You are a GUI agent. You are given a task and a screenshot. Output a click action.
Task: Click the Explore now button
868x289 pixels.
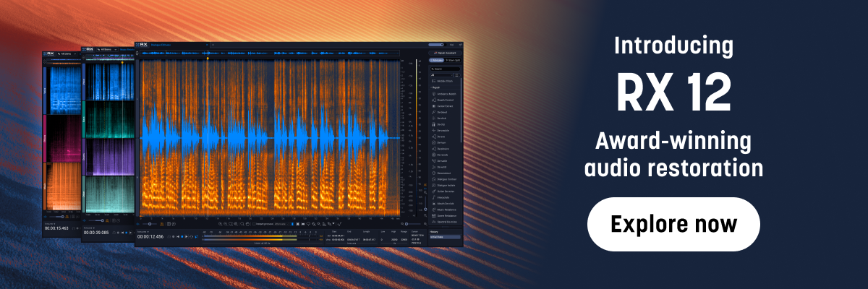coord(673,223)
